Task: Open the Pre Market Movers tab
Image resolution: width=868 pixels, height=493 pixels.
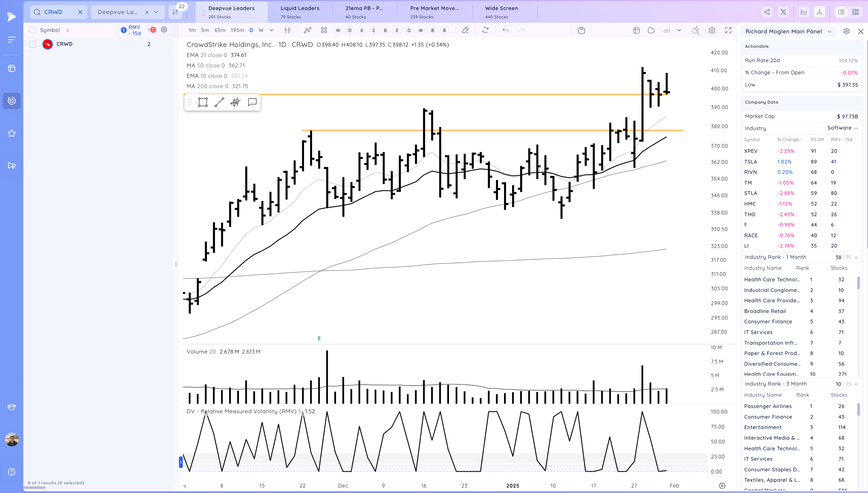Action: pos(434,12)
